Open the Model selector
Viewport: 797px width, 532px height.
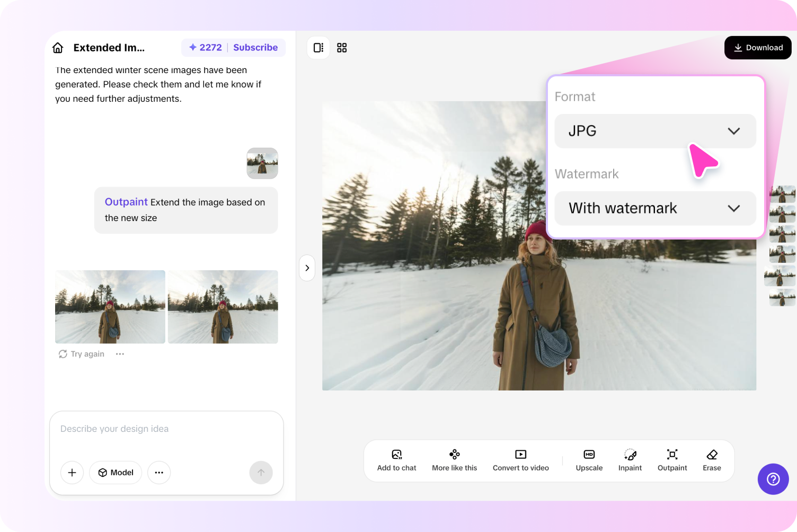point(116,473)
